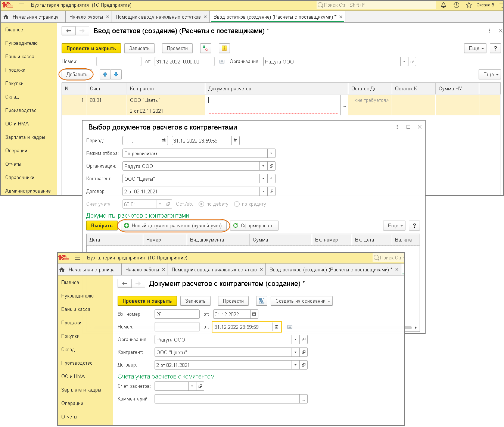Open the Счет расчетов record icon
The width and height of the screenshot is (504, 427).
pyautogui.click(x=200, y=386)
